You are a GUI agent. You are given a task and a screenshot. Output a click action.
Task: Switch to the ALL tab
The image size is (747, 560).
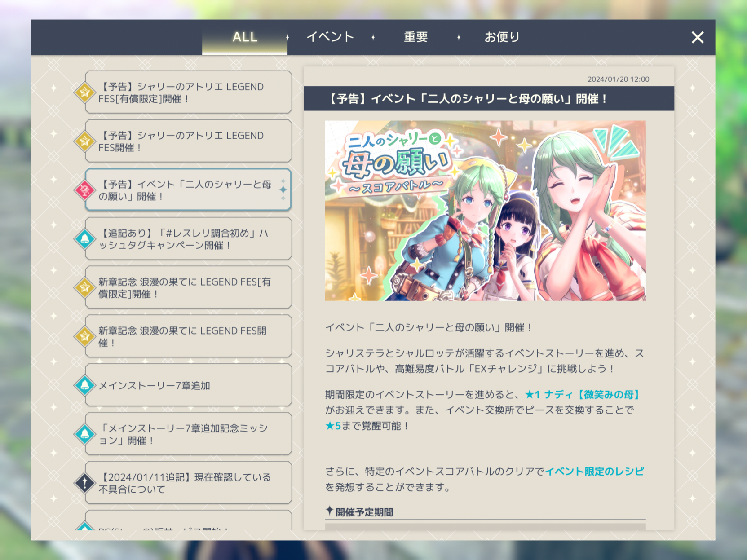245,37
